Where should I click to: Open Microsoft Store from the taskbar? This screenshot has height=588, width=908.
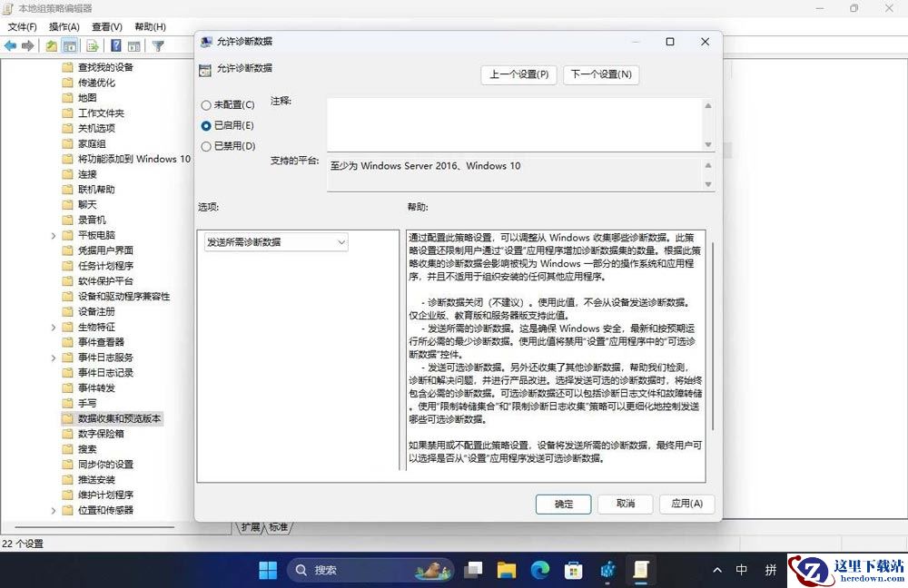573,570
